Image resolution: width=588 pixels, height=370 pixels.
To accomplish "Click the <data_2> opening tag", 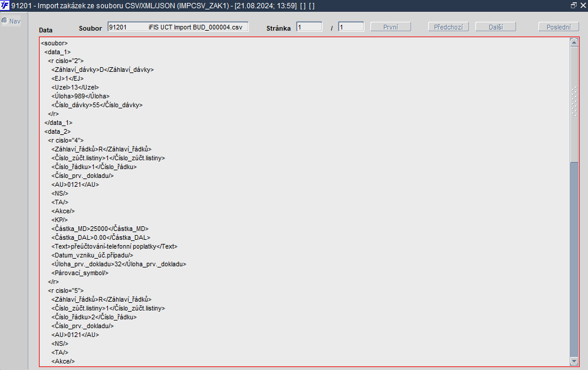I will tap(57, 131).
